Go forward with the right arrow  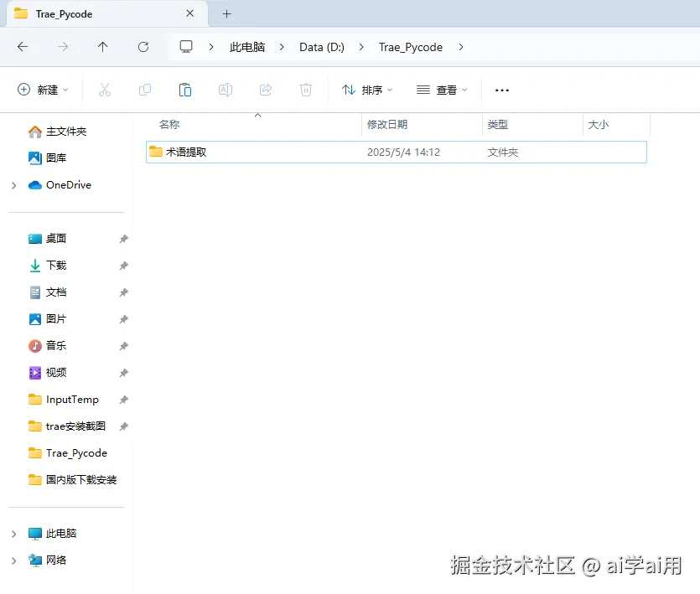pos(63,47)
